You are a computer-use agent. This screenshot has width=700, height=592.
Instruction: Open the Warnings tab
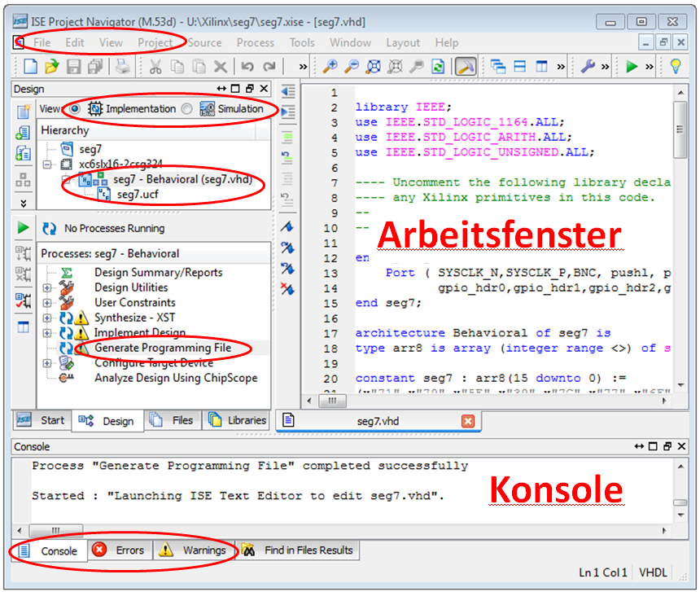[x=194, y=550]
